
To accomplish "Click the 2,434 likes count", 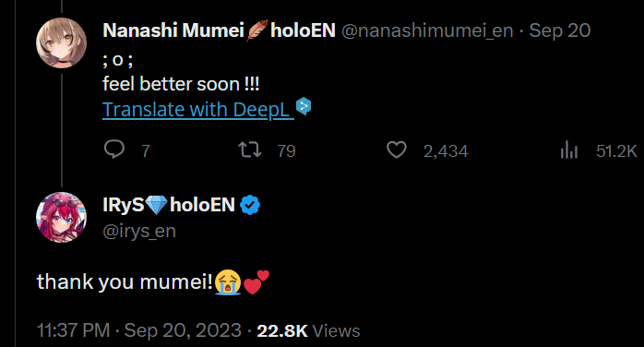I will (x=446, y=151).
